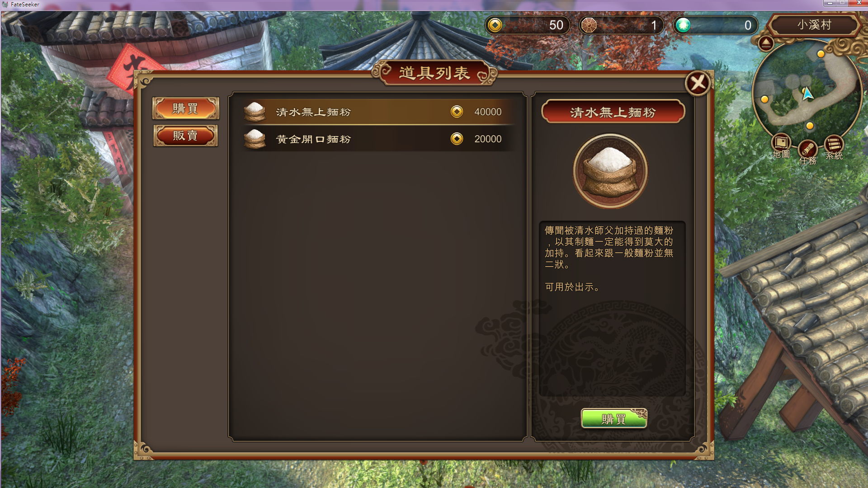Click the blue player arrow on minimap
The image size is (868, 488).
click(807, 94)
